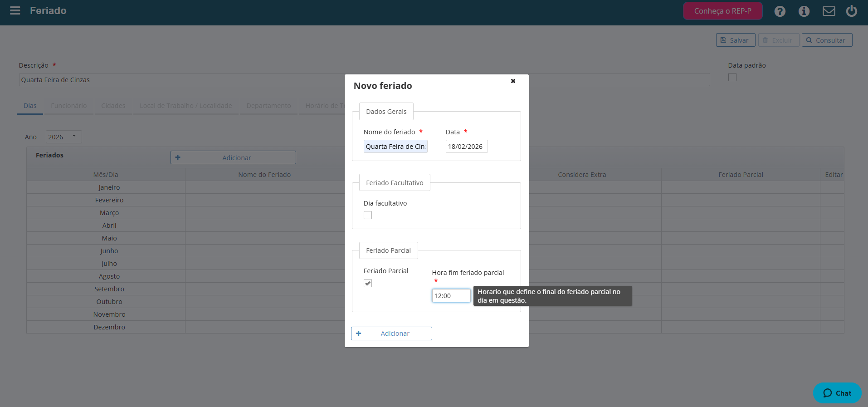Click the Editar column header

pyautogui.click(x=833, y=175)
